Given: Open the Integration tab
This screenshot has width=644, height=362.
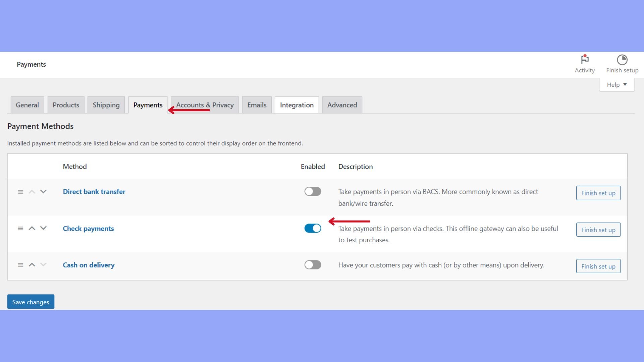Looking at the screenshot, I should click(x=297, y=105).
